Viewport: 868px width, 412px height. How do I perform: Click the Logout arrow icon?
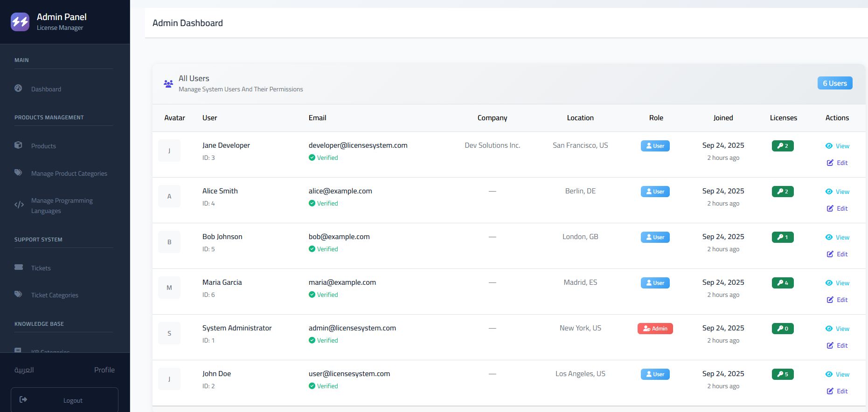pos(23,399)
